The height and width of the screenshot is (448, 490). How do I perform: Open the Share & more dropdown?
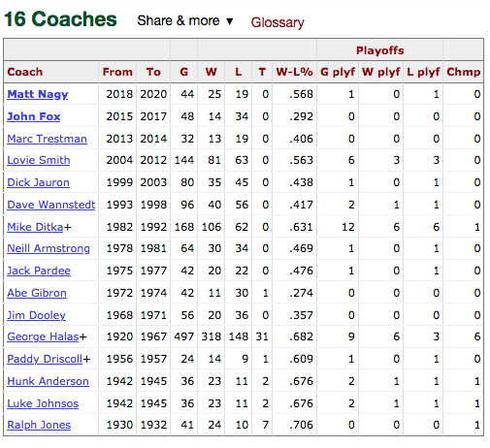coord(185,21)
